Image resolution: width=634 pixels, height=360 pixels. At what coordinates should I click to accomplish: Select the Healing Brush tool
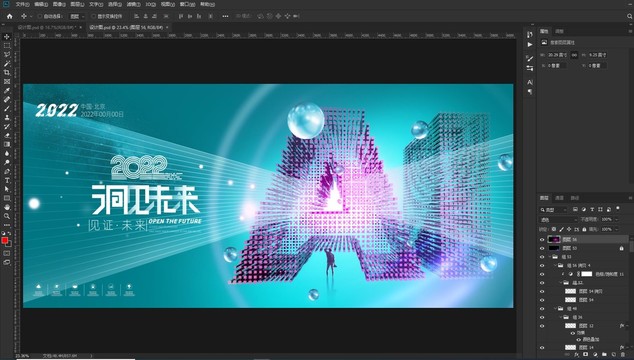click(7, 99)
